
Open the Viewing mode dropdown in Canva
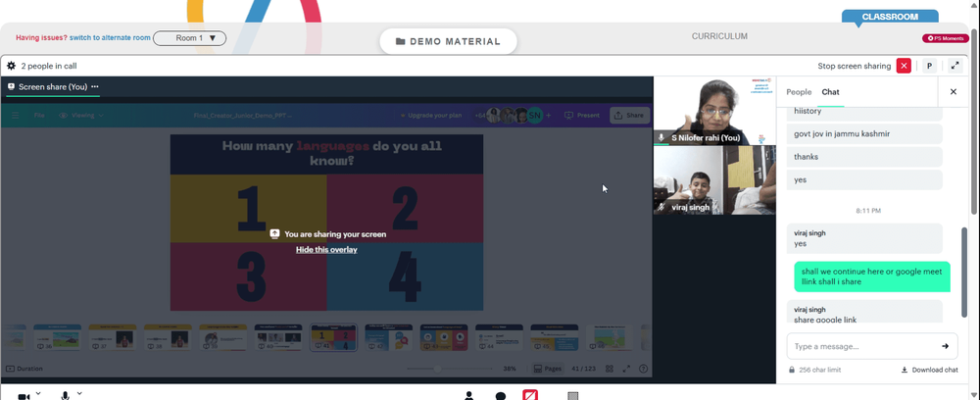[81, 116]
